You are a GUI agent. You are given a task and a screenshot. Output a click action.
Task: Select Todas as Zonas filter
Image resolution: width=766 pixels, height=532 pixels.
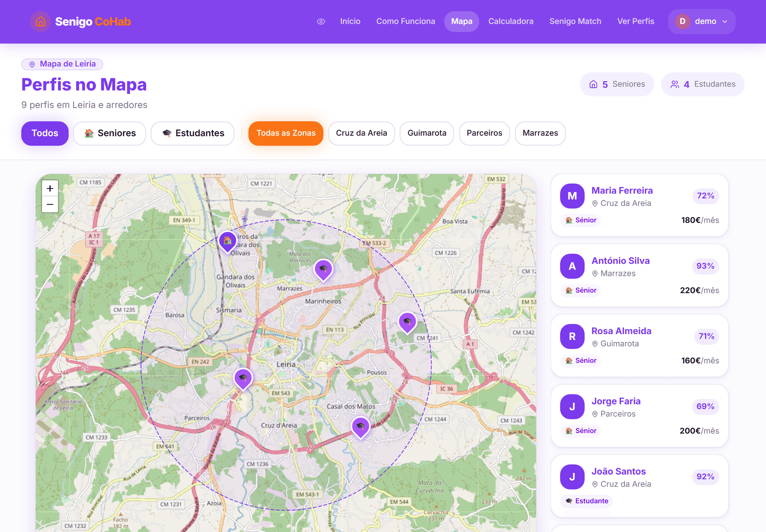pos(286,133)
